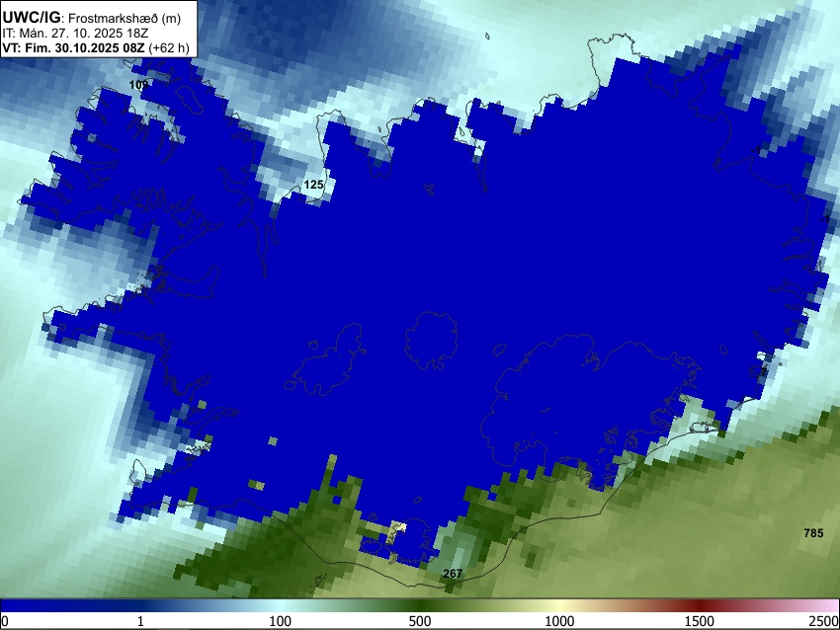The height and width of the screenshot is (630, 840).
Task: Click the color scale label '100'
Action: (x=281, y=621)
